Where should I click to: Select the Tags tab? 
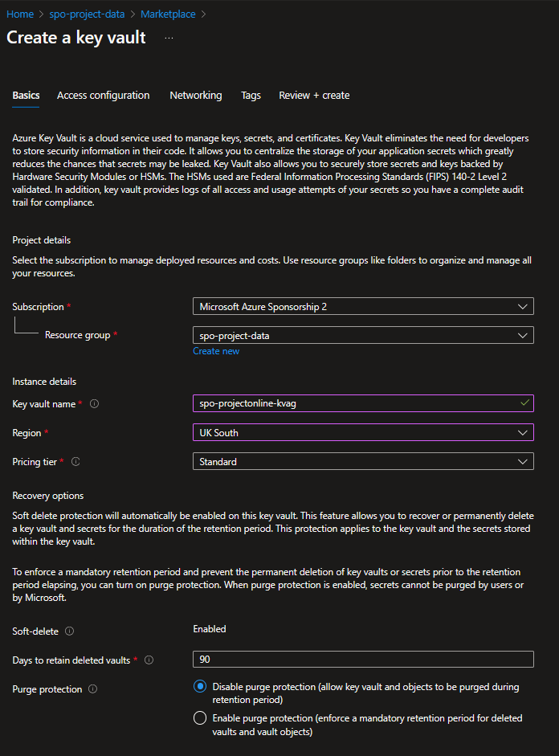pos(251,95)
